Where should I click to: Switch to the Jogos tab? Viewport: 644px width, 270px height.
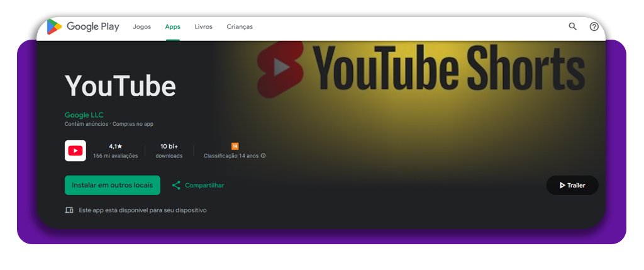pyautogui.click(x=142, y=26)
